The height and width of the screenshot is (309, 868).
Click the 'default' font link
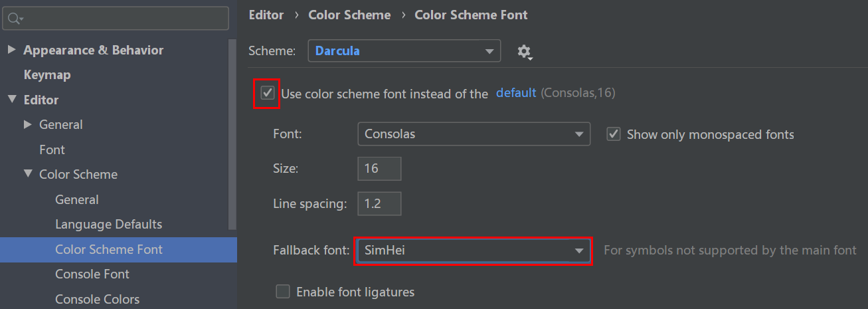tap(516, 93)
